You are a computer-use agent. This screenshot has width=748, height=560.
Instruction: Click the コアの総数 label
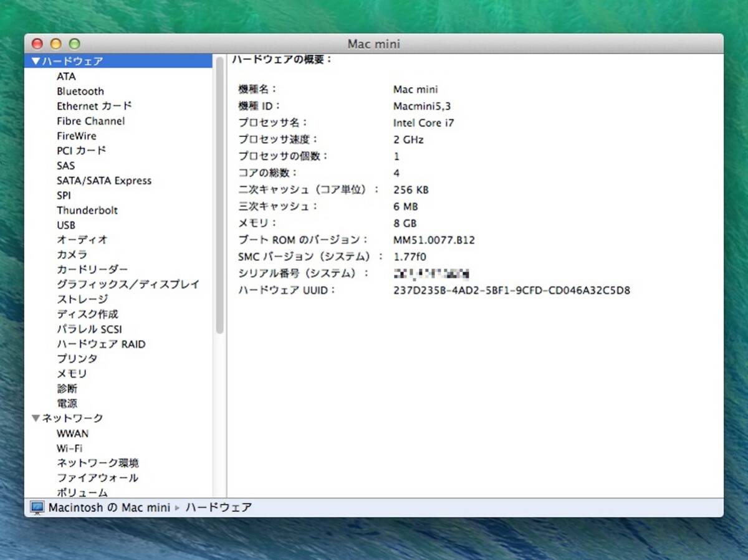[268, 173]
